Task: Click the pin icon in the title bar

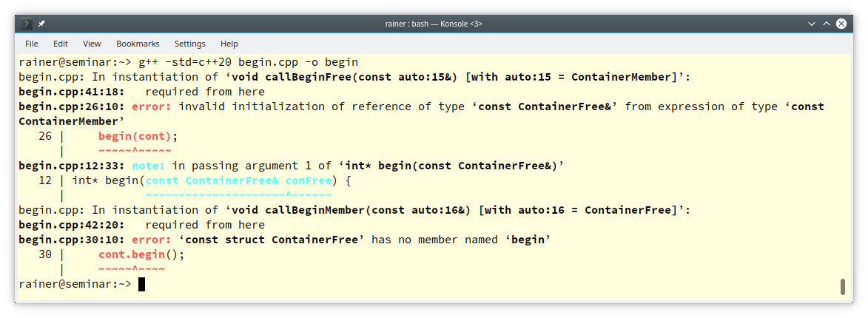Action: pyautogui.click(x=41, y=24)
